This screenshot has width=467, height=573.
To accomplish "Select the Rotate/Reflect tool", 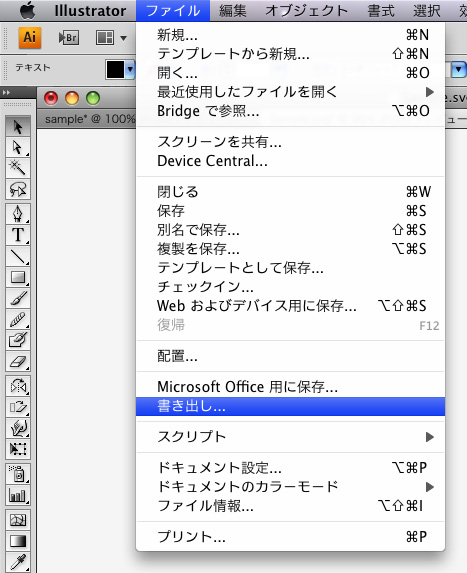I will pos(18,386).
